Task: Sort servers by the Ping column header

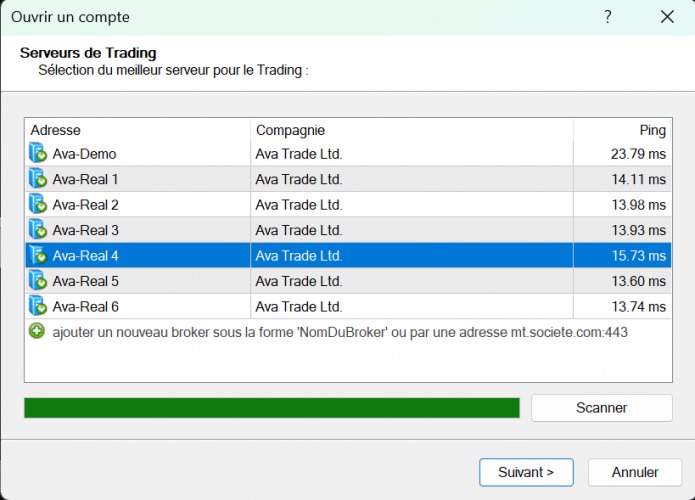Action: [x=622, y=130]
